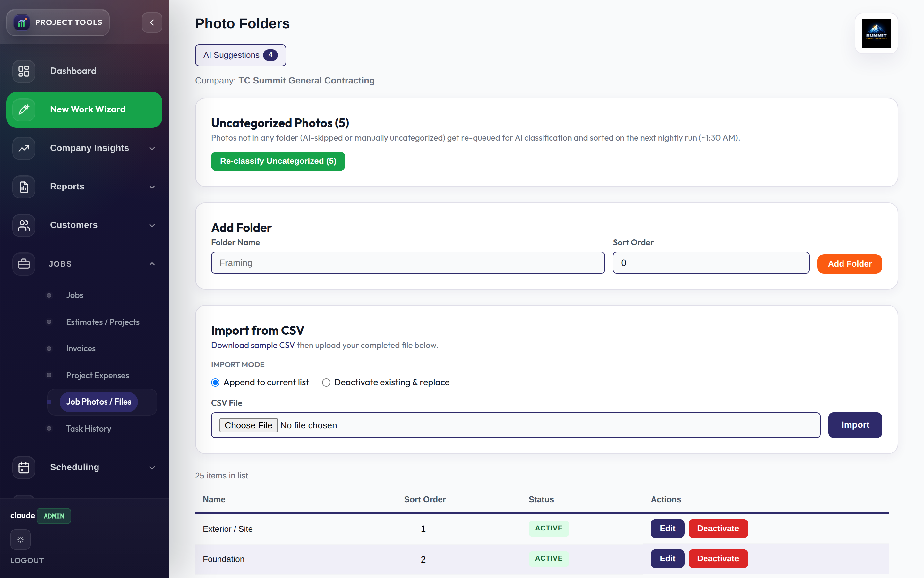Click the '25 items in list' text
Viewport: 924px width, 578px height.
pyautogui.click(x=221, y=476)
